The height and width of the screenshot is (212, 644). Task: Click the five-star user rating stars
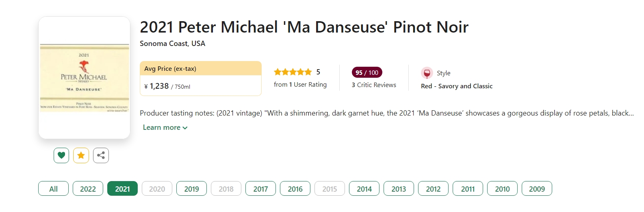tap(293, 72)
